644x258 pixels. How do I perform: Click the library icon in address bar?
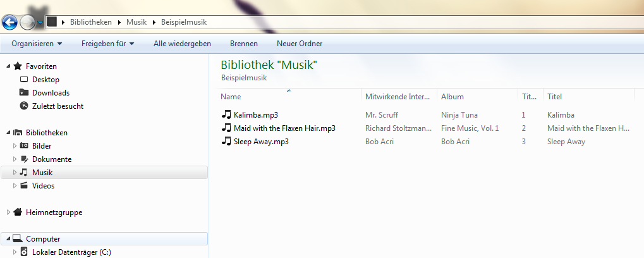pos(51,21)
